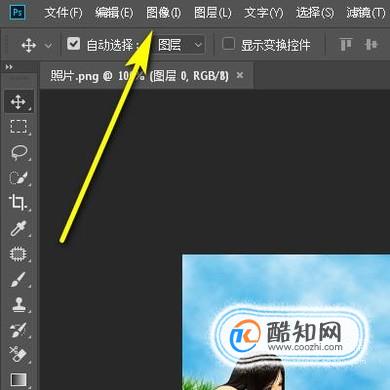Open the 图层 auto-select dropdown
390x390 pixels.
click(180, 45)
